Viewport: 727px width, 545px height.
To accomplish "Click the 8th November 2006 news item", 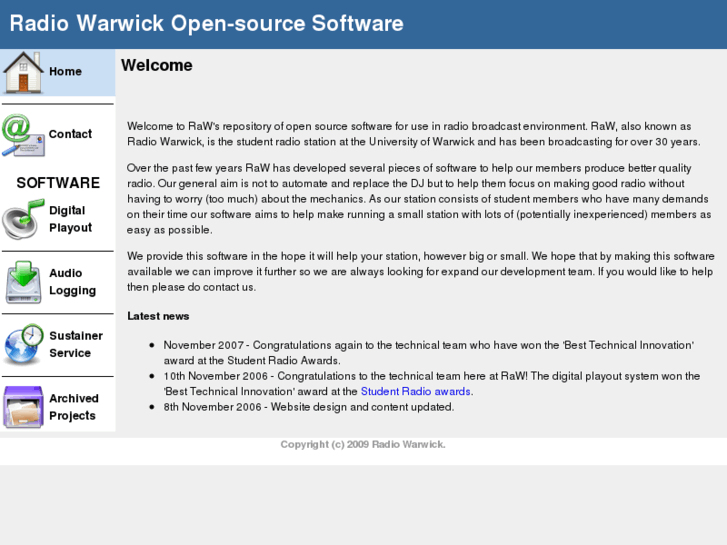I will pyautogui.click(x=308, y=407).
